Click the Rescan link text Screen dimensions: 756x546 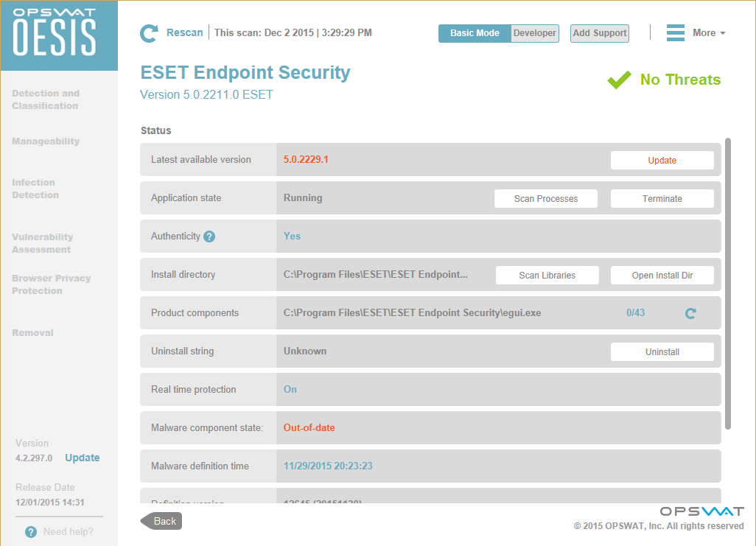point(185,33)
